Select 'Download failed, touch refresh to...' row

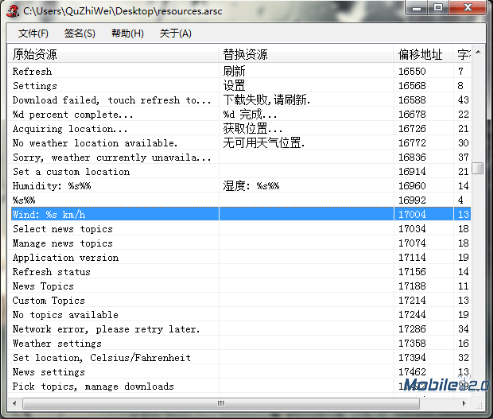[x=239, y=100]
